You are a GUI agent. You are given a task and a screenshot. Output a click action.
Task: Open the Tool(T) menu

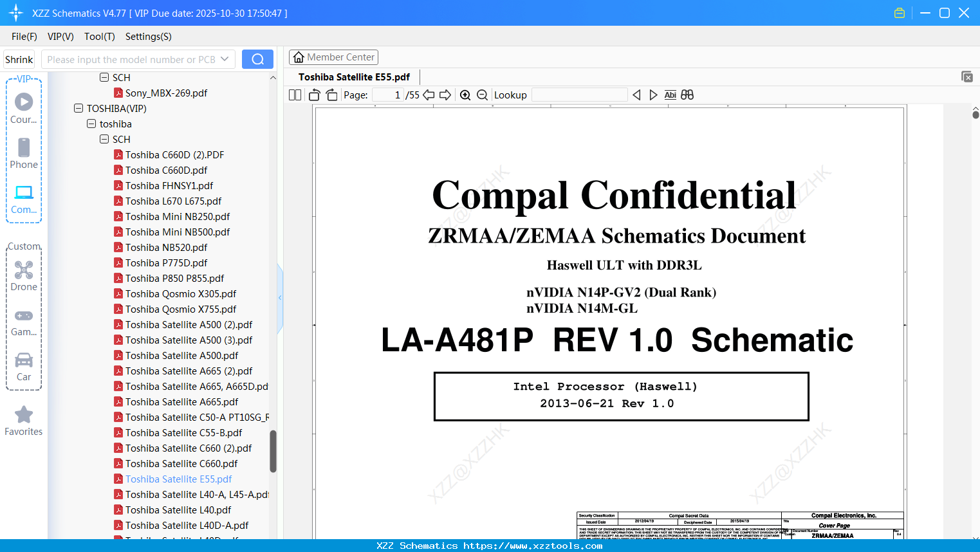[100, 37]
